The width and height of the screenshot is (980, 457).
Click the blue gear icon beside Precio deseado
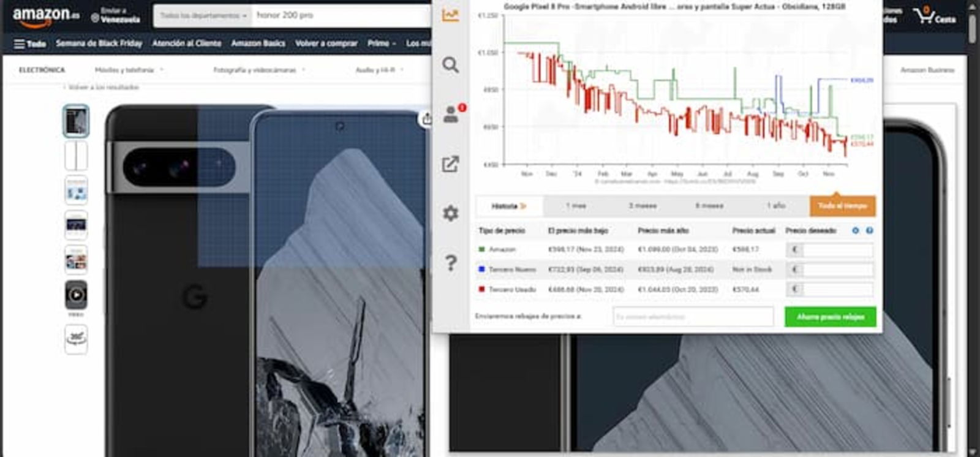pos(856,230)
